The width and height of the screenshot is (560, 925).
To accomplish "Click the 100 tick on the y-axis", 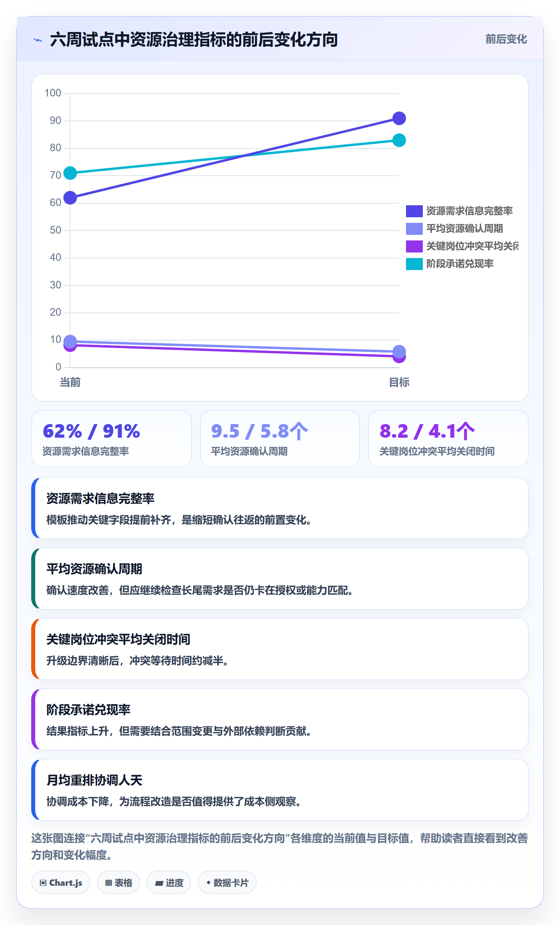I will point(53,93).
